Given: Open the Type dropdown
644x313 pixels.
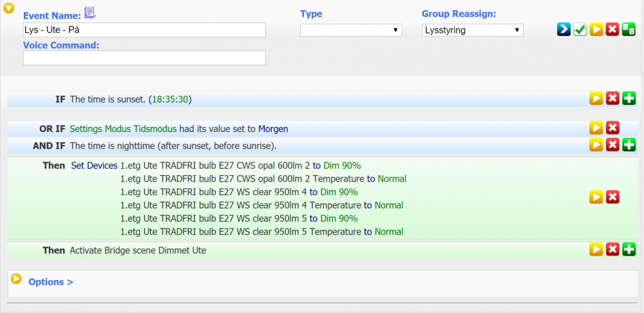Looking at the screenshot, I should pyautogui.click(x=351, y=30).
